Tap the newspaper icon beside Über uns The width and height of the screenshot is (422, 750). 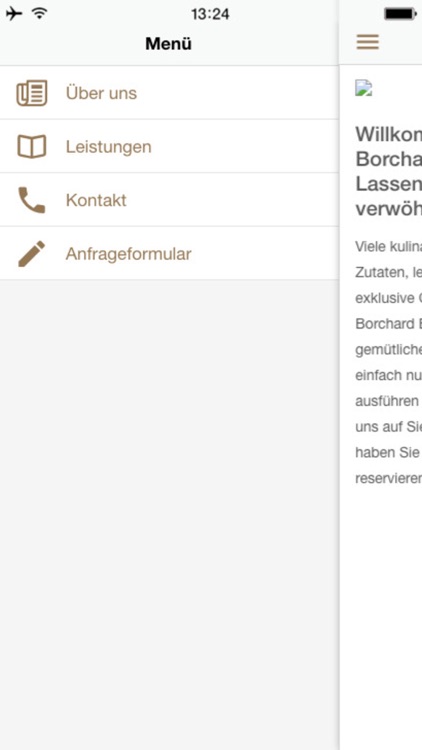click(32, 93)
